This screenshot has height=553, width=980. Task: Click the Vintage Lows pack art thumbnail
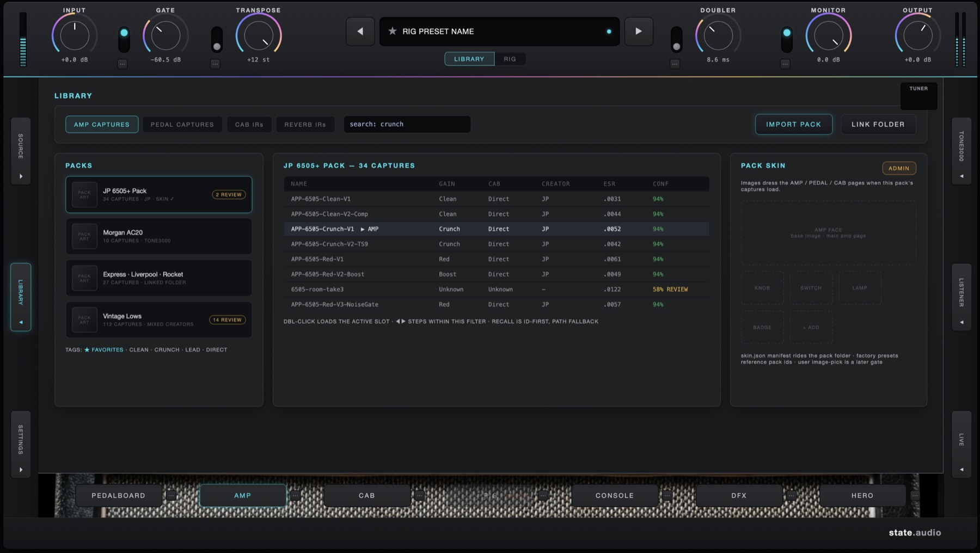click(84, 319)
